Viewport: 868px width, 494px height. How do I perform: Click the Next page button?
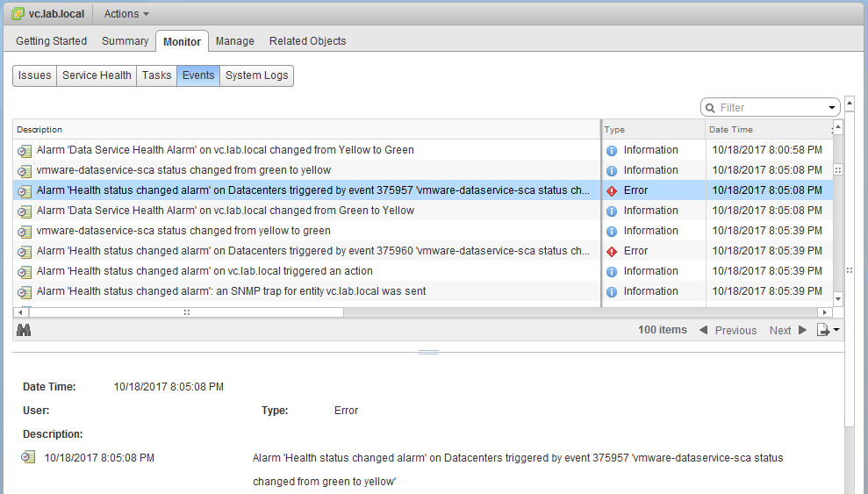tap(787, 330)
